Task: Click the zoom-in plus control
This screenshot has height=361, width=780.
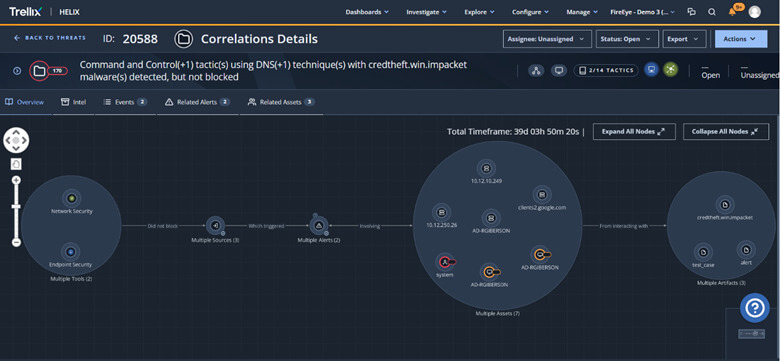Action: pyautogui.click(x=16, y=180)
